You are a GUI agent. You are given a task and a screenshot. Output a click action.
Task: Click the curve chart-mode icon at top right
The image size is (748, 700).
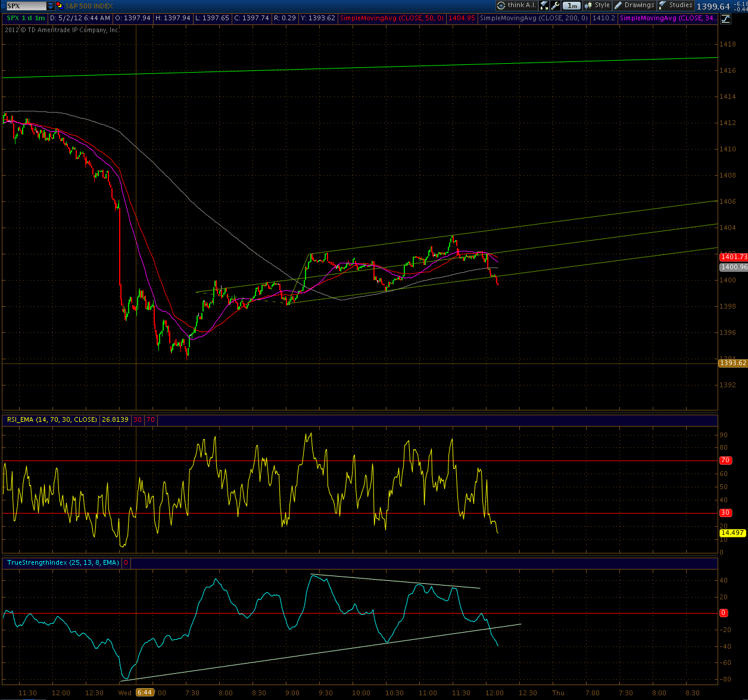(725, 18)
